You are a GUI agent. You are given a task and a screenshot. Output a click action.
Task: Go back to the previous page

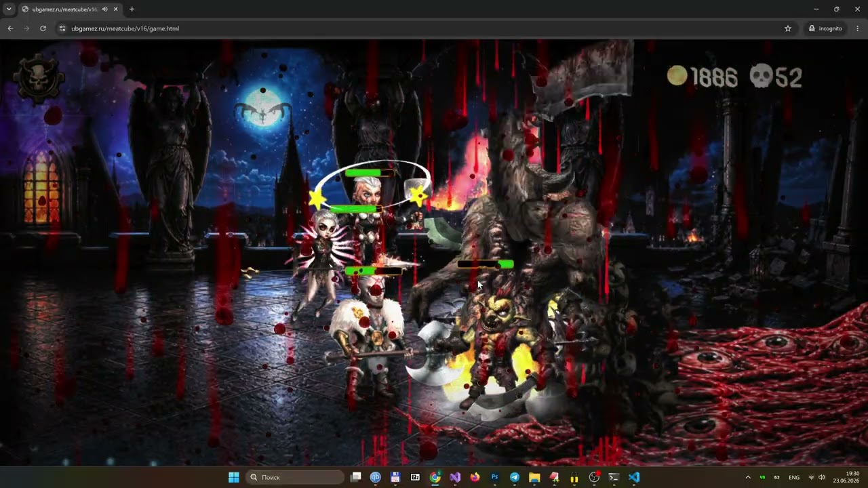pyautogui.click(x=10, y=28)
